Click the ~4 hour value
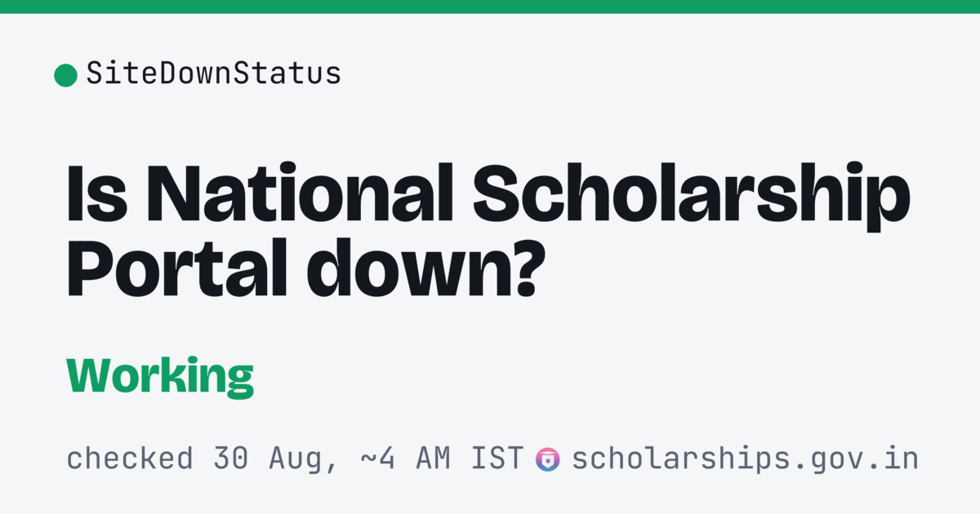This screenshot has width=980, height=514. (377, 459)
